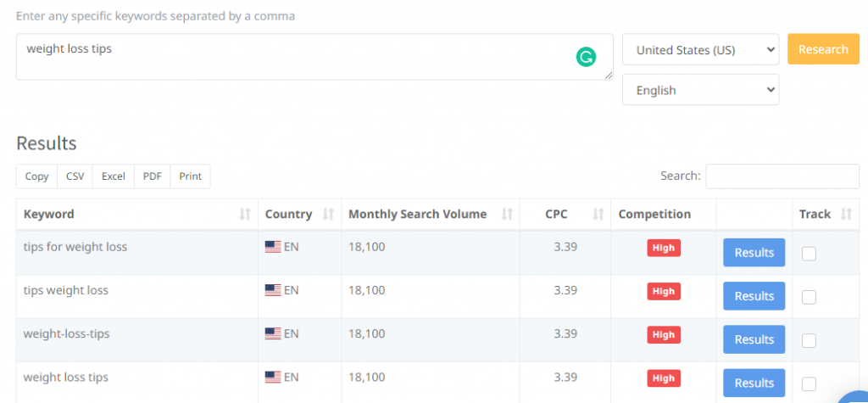The width and height of the screenshot is (868, 403).
Task: Tick the Track checkbox for 'weight-loss-tips'
Action: pyautogui.click(x=809, y=340)
